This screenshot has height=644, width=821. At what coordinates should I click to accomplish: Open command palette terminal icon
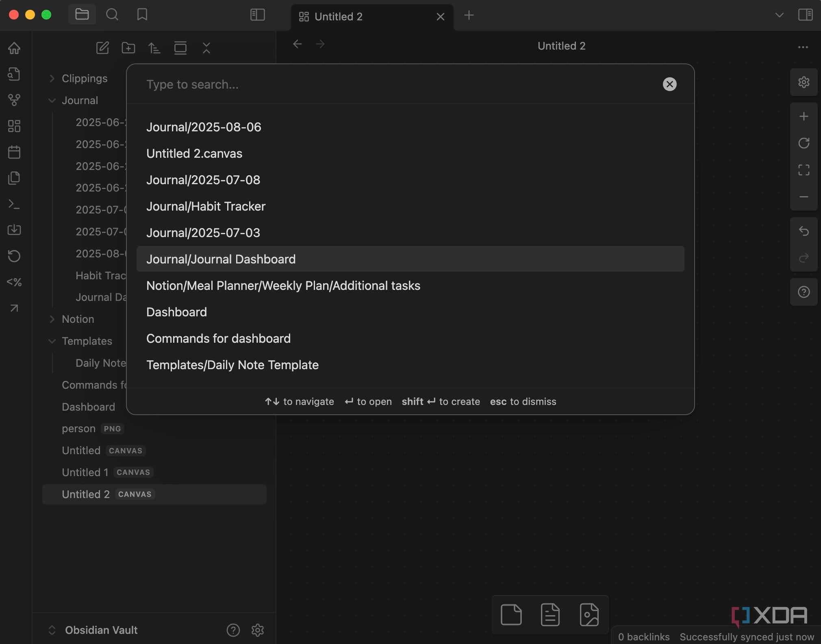(14, 204)
